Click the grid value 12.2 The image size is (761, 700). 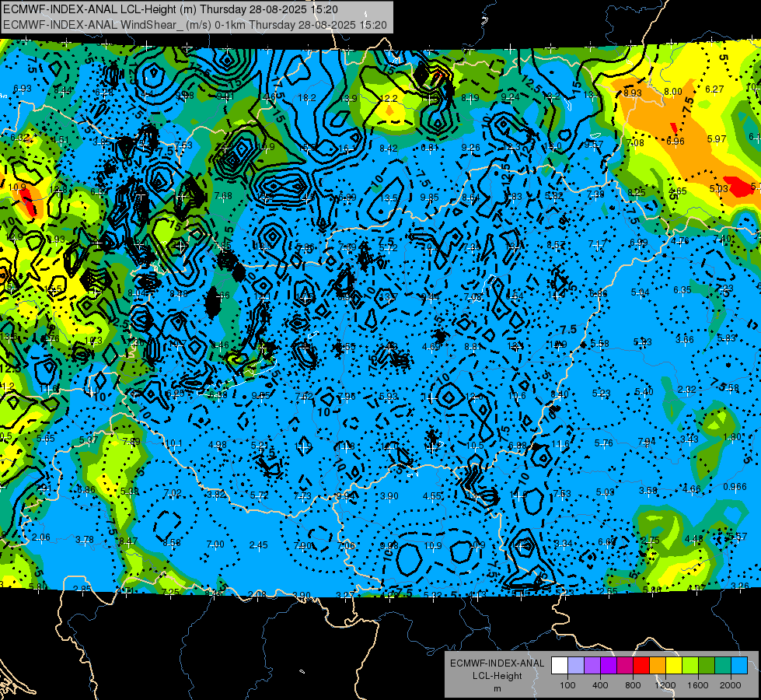tap(389, 99)
